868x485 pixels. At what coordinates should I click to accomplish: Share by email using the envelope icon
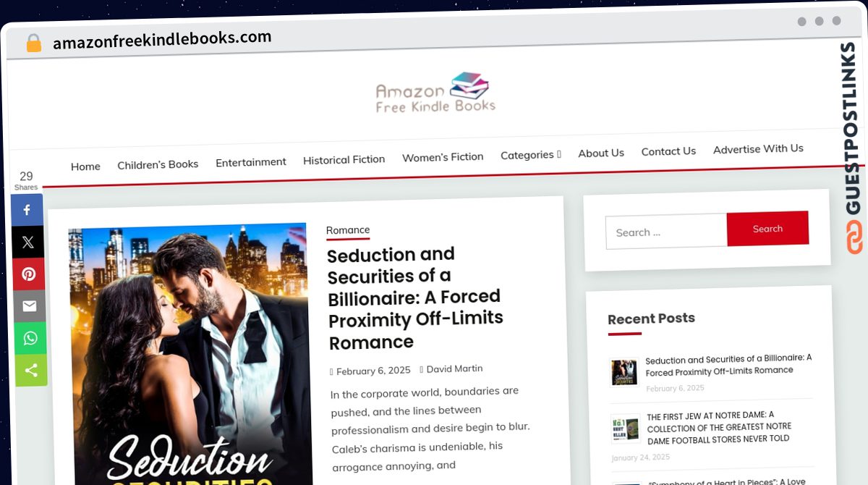point(29,306)
